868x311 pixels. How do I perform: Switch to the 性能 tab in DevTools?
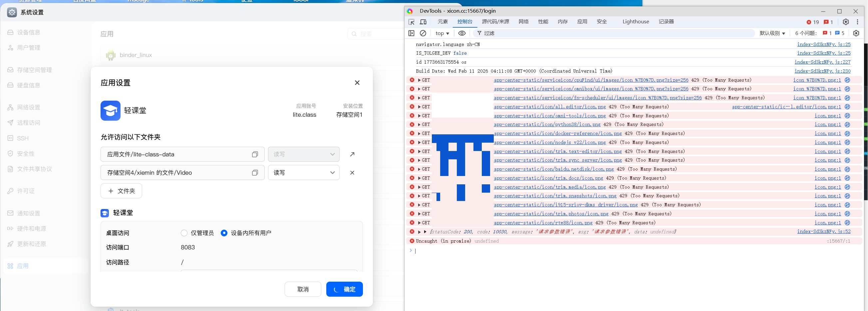(543, 22)
